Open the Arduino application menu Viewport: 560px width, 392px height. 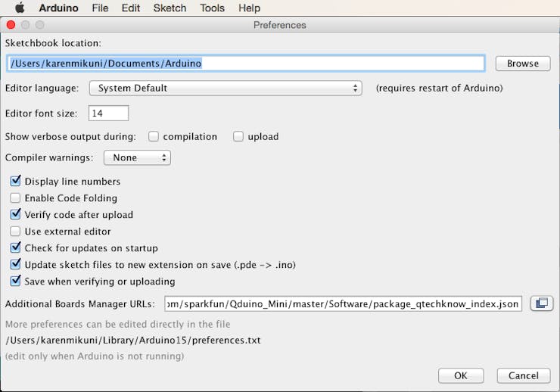tap(58, 8)
